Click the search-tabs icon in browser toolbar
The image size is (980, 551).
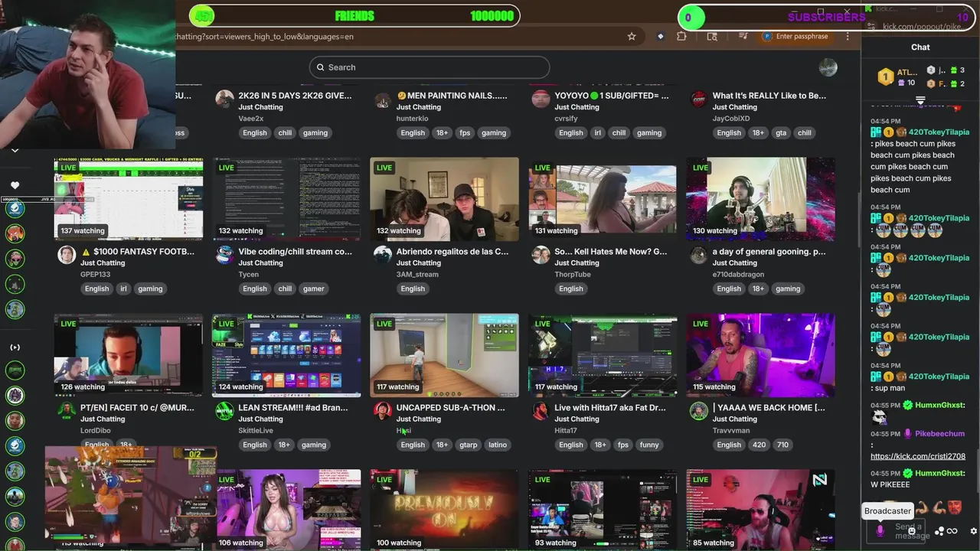[712, 36]
